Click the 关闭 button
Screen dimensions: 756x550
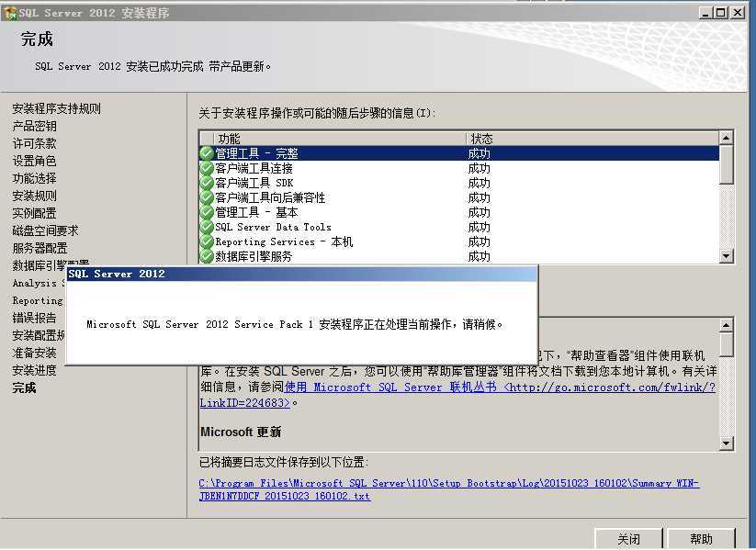(628, 539)
